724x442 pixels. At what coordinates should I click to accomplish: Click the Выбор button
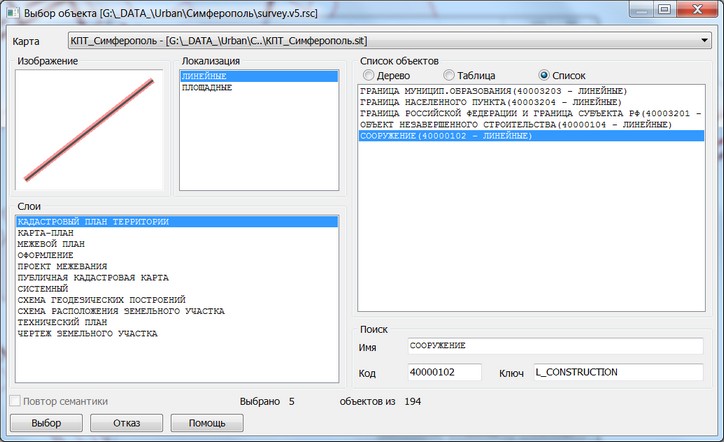[45, 423]
